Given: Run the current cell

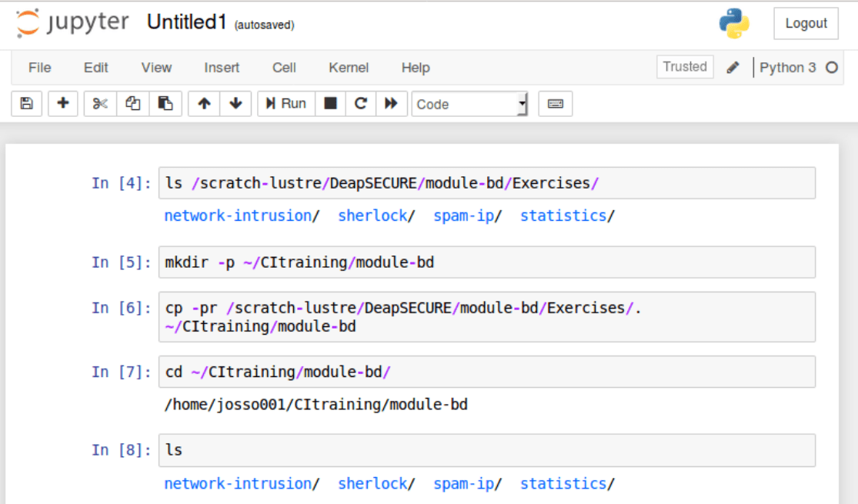Looking at the screenshot, I should pyautogui.click(x=285, y=103).
